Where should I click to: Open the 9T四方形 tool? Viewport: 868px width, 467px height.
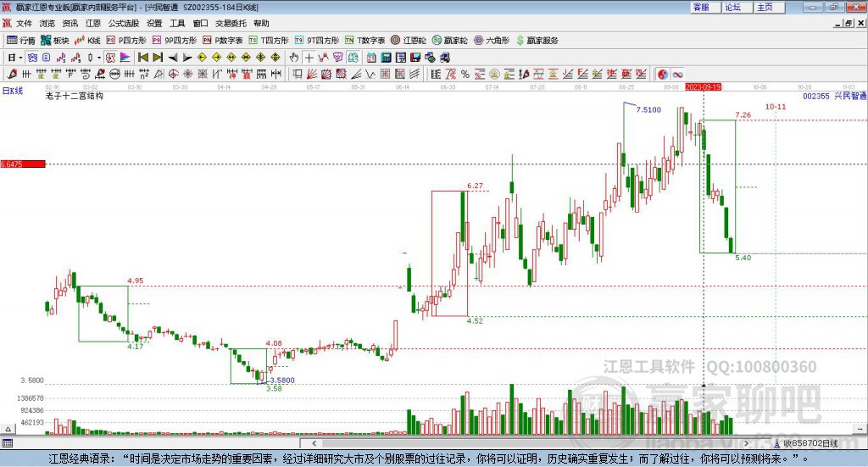click(x=317, y=41)
